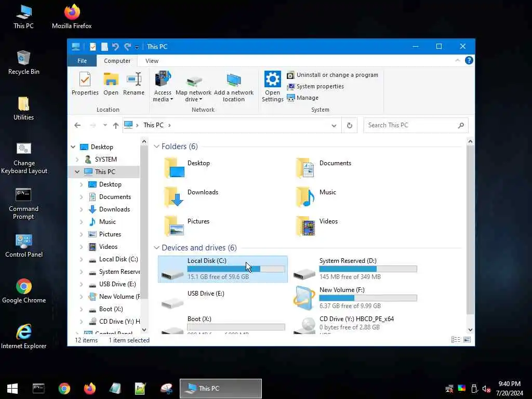Image resolution: width=532 pixels, height=399 pixels.
Task: Select Change Keyboard Layout desktop icon
Action: click(x=24, y=158)
